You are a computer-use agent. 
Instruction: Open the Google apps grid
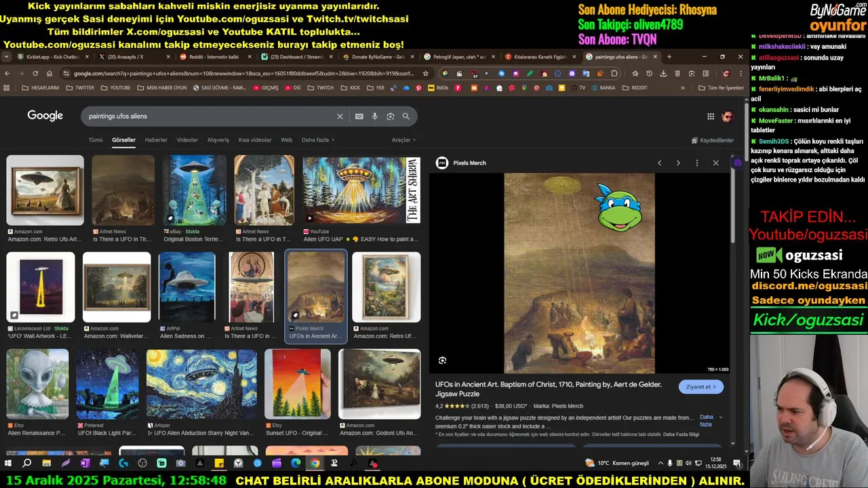coord(711,117)
